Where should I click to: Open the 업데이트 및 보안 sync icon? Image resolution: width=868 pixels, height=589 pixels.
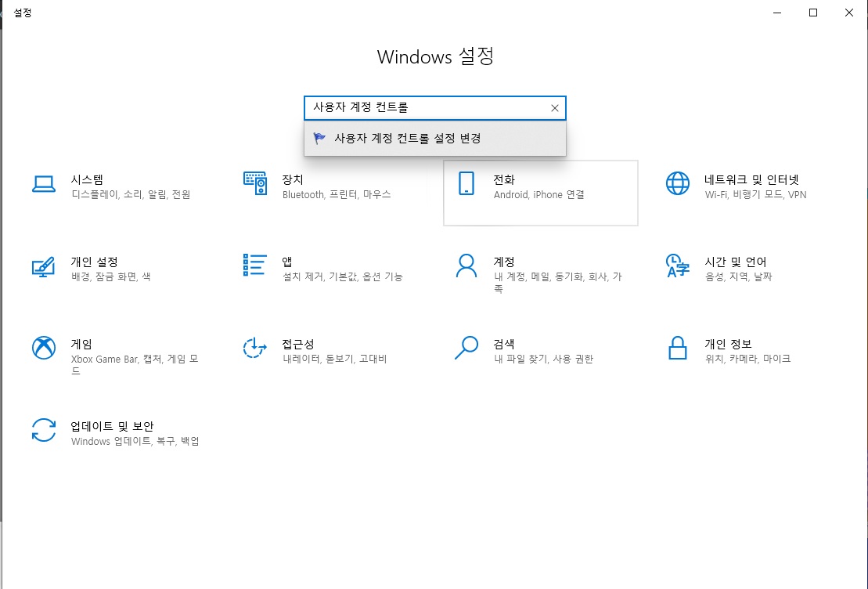pyautogui.click(x=43, y=430)
